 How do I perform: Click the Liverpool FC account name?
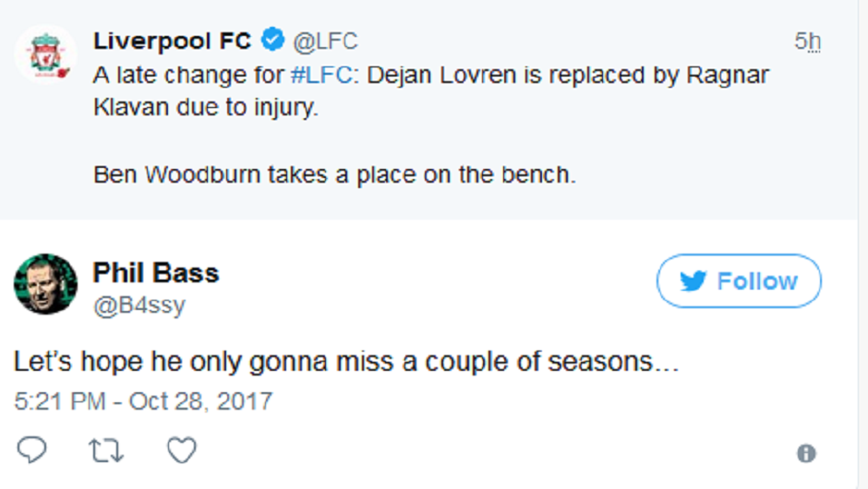[x=172, y=41]
